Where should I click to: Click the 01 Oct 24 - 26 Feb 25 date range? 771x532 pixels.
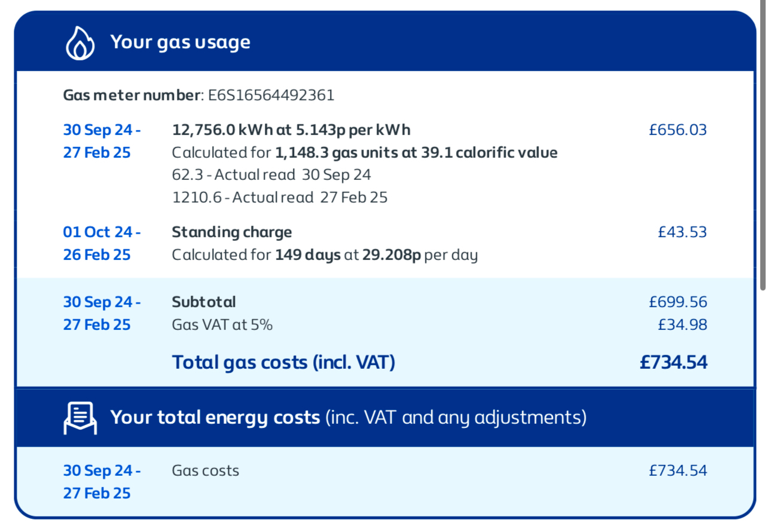point(102,243)
